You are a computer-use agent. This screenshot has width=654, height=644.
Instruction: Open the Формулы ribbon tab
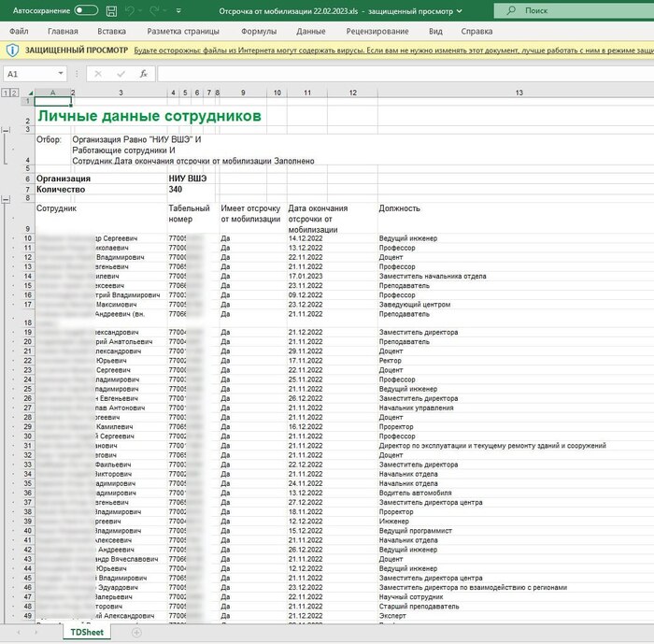pos(258,31)
